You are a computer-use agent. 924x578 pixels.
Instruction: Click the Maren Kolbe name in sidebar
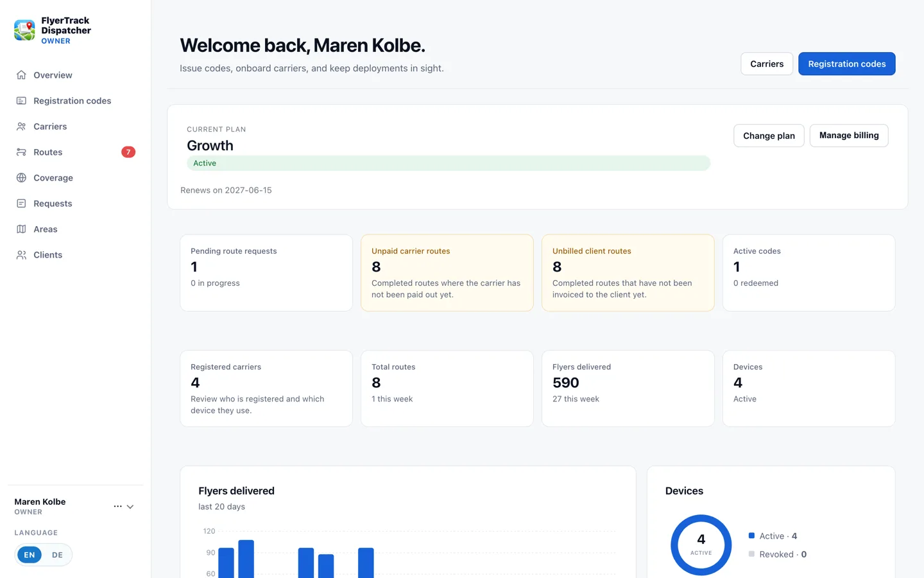[x=40, y=502]
